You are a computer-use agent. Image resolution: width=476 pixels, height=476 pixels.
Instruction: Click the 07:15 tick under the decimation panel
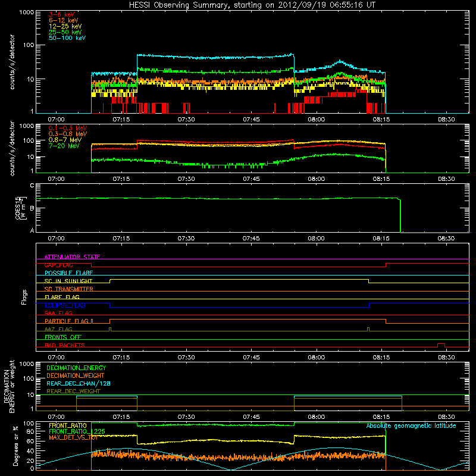[x=121, y=417]
